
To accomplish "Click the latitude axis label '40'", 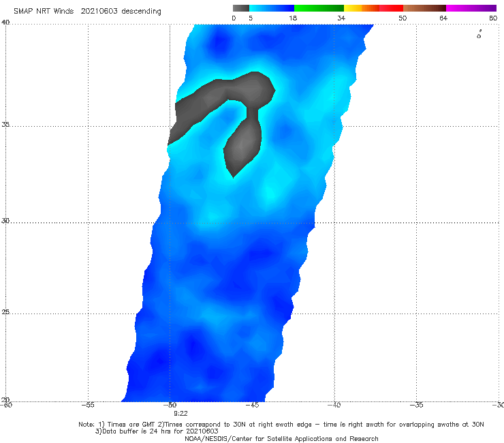I will (x=5, y=22).
